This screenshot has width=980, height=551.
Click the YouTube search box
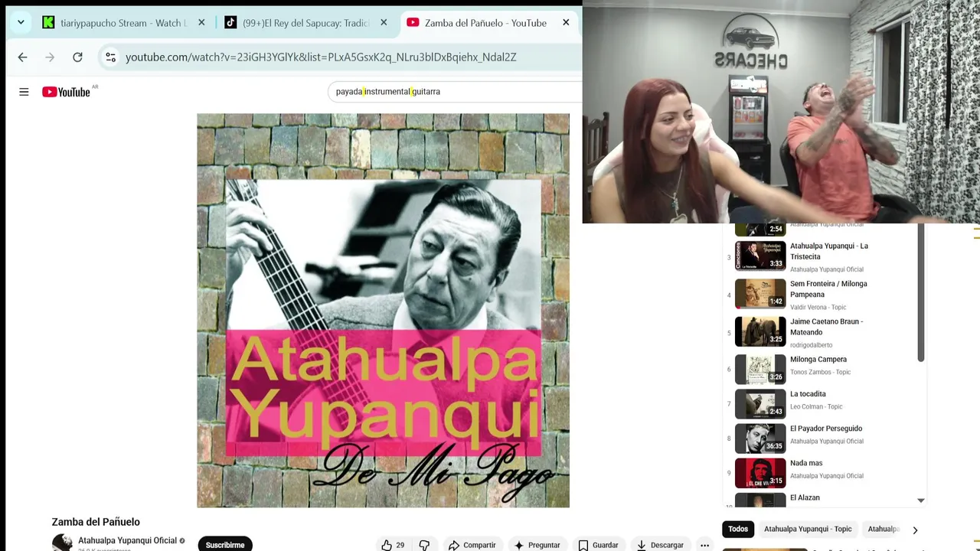point(456,92)
